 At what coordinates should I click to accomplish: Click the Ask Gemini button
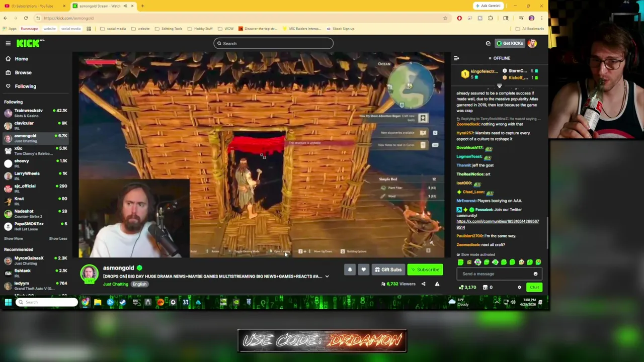coord(488,6)
